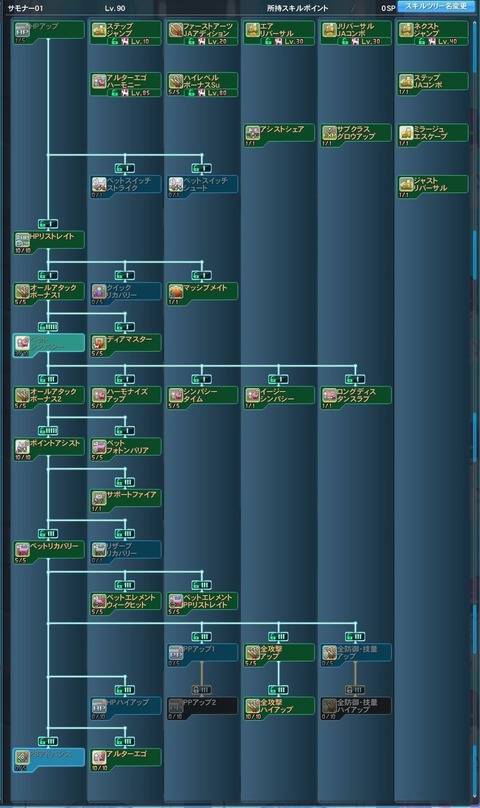Select the ディアマスター skill icon

tap(98, 343)
